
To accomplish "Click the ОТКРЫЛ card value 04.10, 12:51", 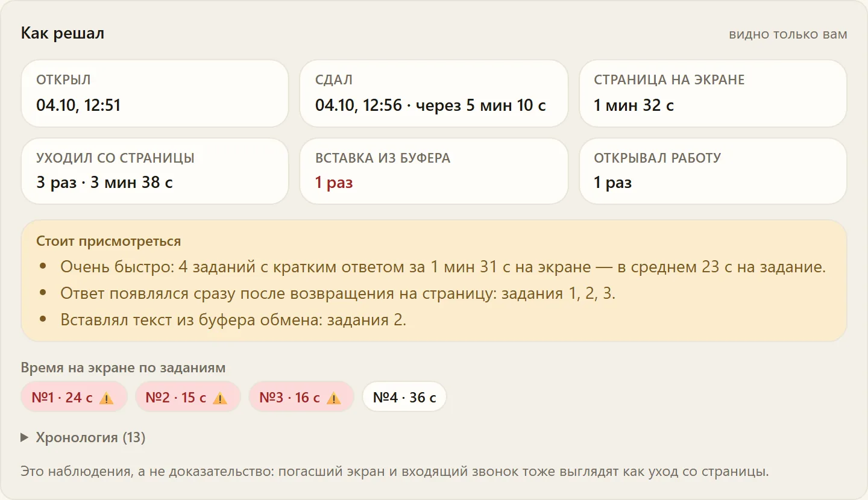I will tap(78, 105).
